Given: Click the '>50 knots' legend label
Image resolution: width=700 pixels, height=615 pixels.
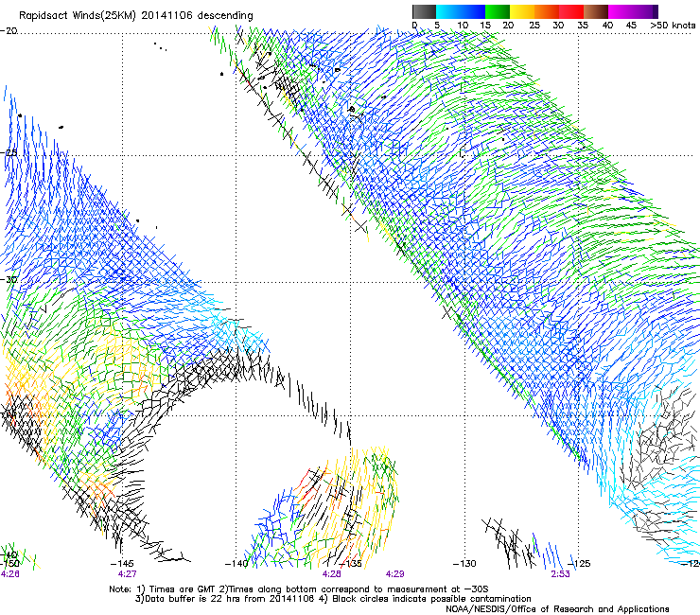Looking at the screenshot, I should click(x=673, y=25).
